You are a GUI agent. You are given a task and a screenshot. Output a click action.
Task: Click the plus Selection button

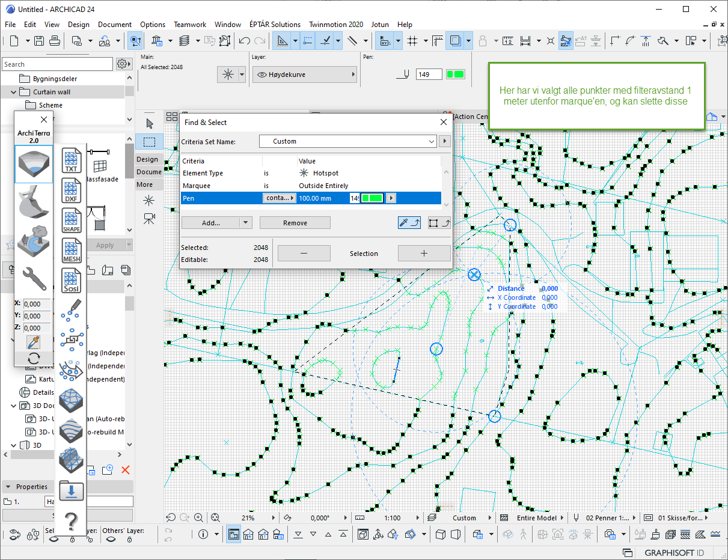424,254
